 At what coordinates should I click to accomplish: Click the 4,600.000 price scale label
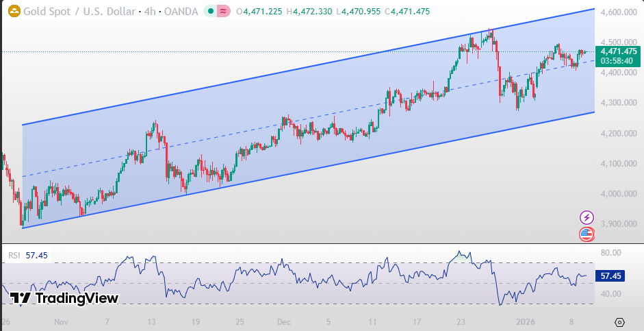(619, 13)
